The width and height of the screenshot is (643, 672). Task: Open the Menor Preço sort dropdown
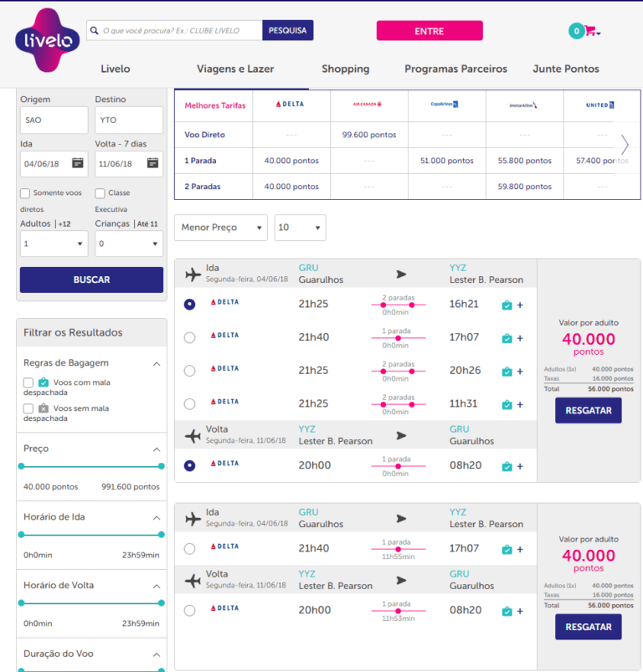click(x=220, y=228)
